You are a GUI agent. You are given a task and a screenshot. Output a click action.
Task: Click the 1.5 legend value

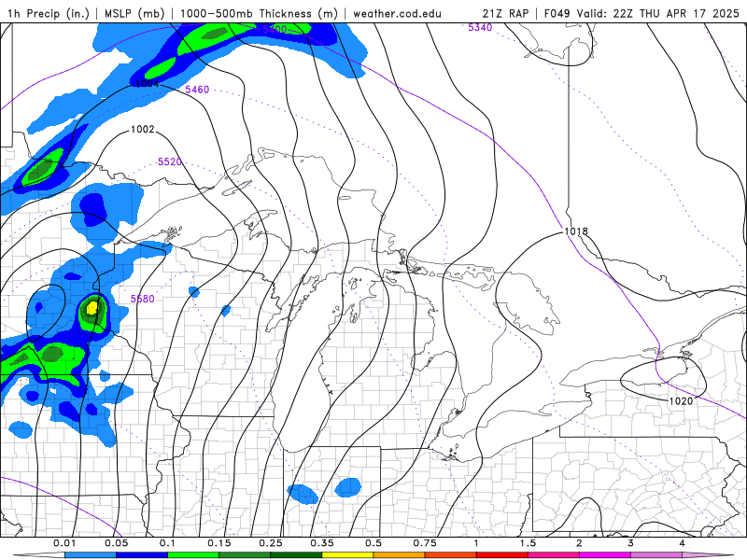click(528, 543)
